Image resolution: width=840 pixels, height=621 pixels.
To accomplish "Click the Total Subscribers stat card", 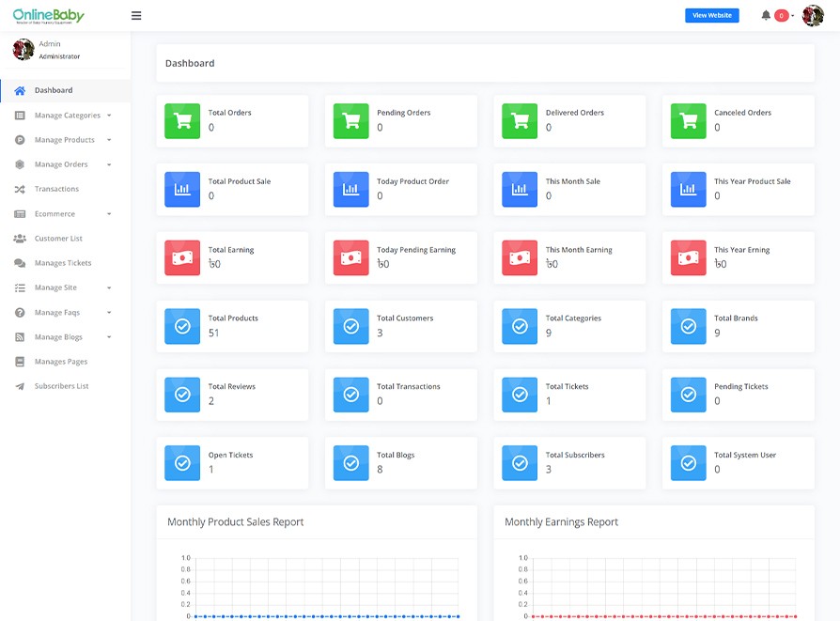I will point(569,462).
